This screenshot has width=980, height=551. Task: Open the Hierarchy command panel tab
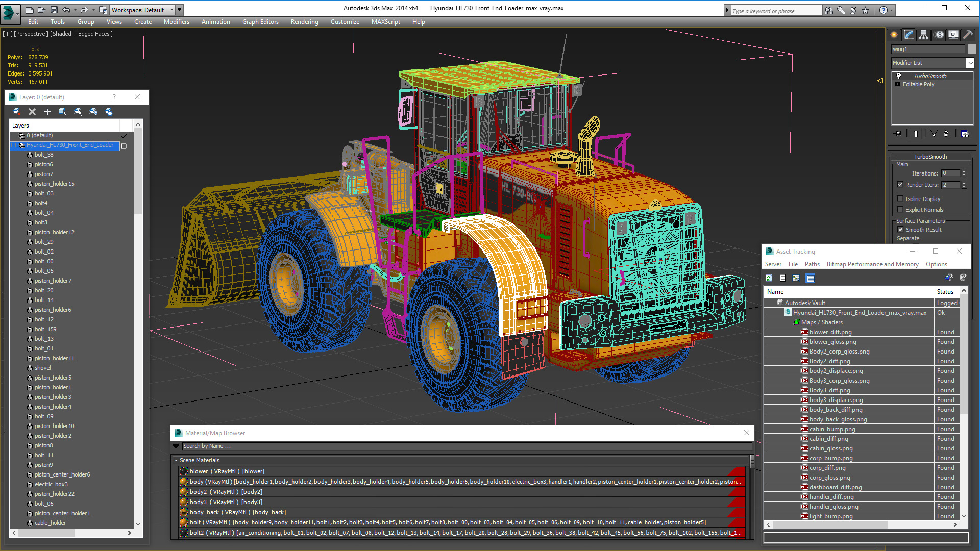[924, 35]
